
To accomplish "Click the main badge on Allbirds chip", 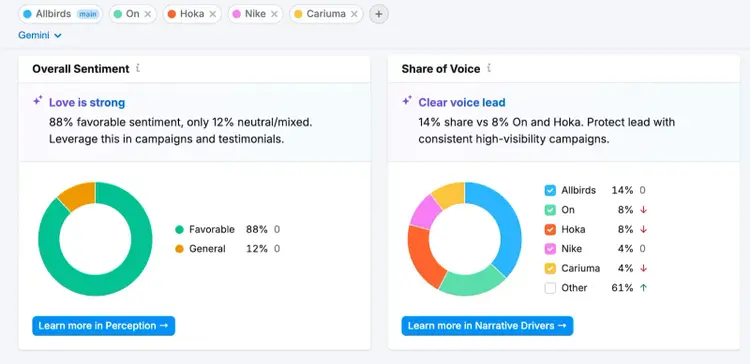I will pyautogui.click(x=88, y=14).
